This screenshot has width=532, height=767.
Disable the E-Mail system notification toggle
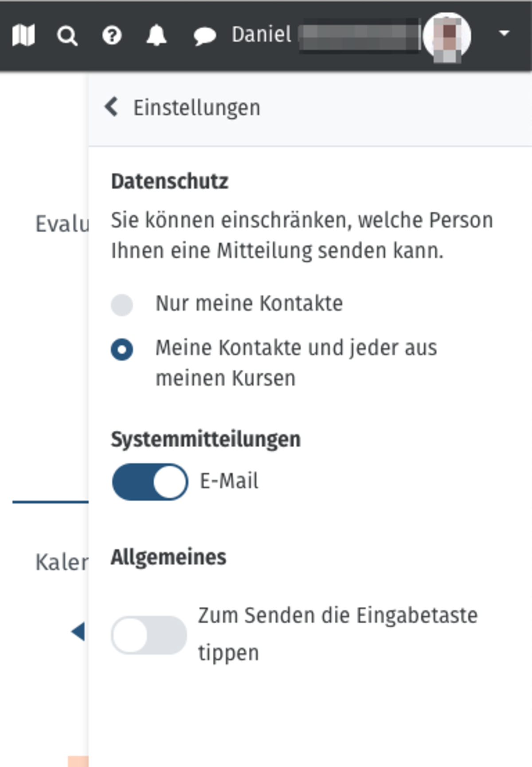150,482
